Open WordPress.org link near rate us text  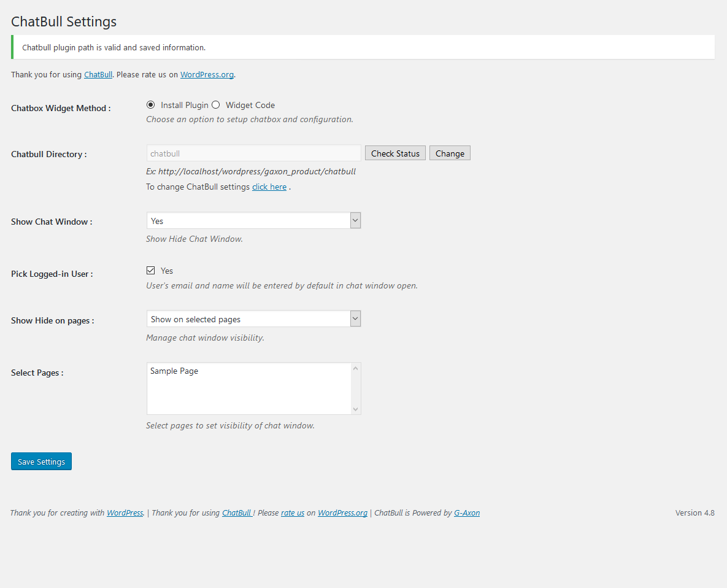[207, 75]
